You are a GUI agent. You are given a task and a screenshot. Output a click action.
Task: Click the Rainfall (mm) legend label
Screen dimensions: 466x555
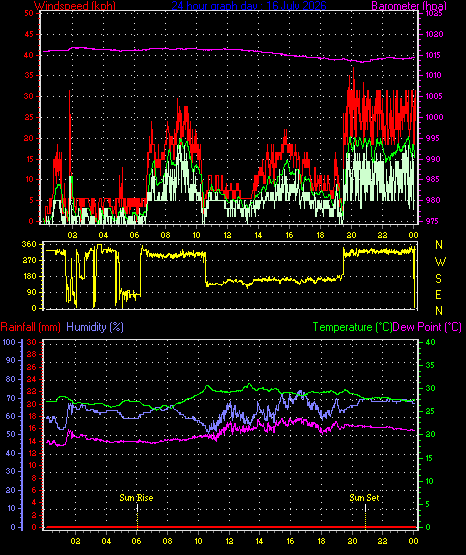[x=30, y=327]
